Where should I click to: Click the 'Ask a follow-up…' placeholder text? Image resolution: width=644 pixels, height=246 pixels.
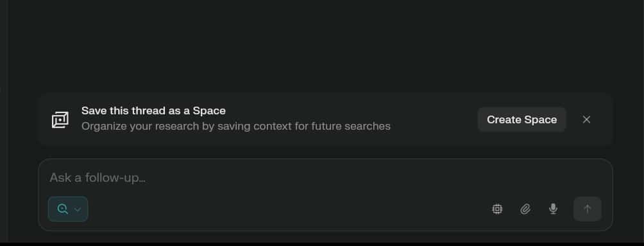point(97,178)
